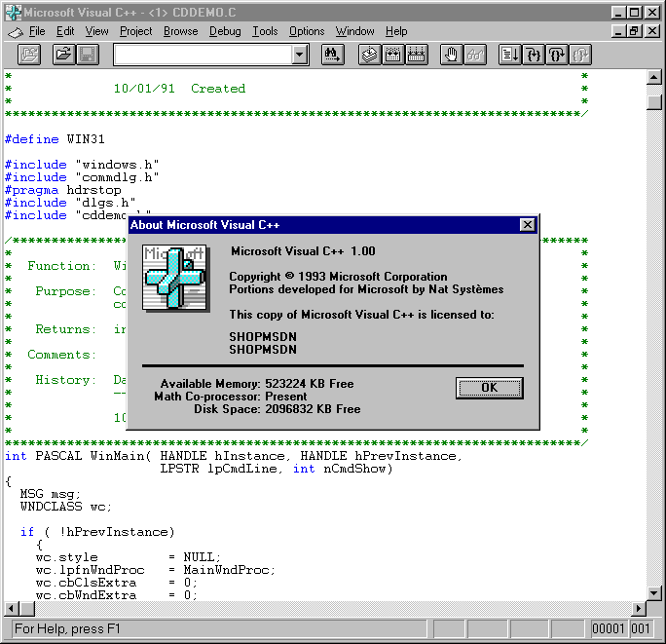Open the Tools menu

coord(265,31)
